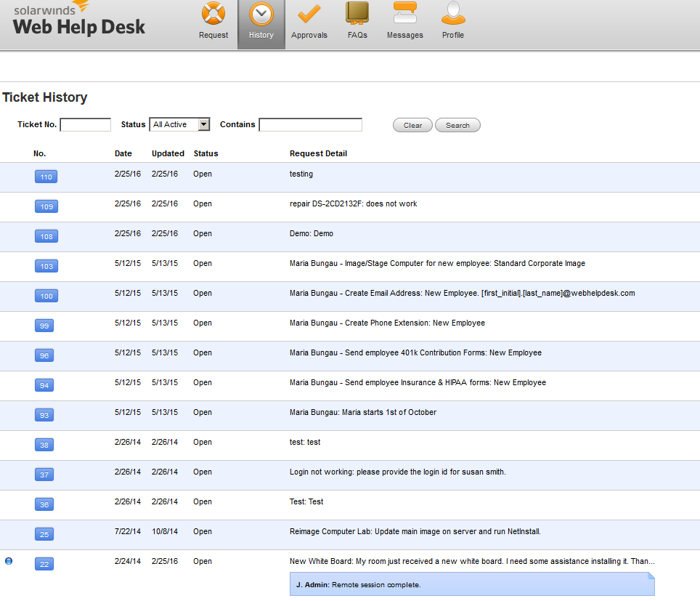Select the 'Demo: Demo' request detail

[x=312, y=233]
